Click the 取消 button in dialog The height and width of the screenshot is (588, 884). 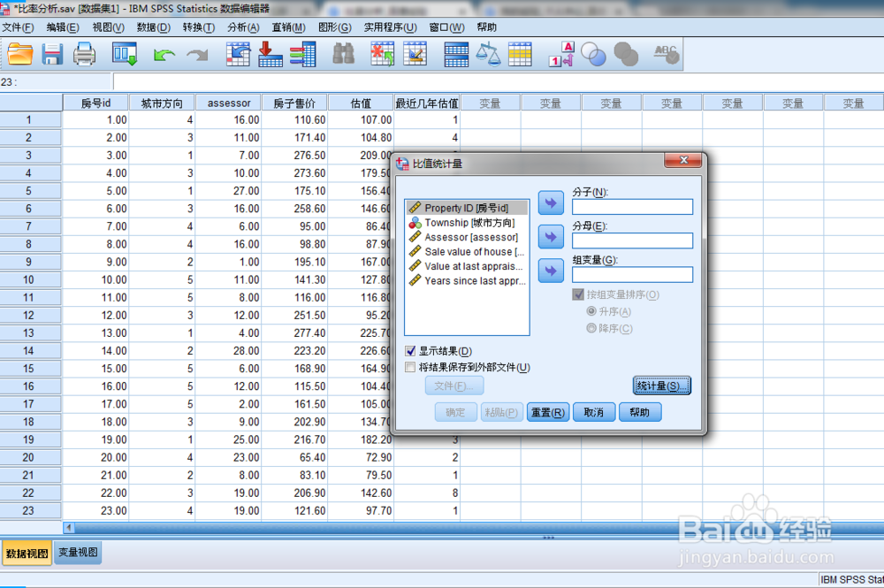point(594,412)
